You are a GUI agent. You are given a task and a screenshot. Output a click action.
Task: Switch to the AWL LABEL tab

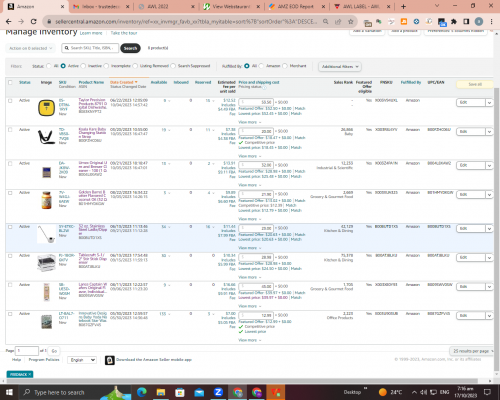(362, 6)
